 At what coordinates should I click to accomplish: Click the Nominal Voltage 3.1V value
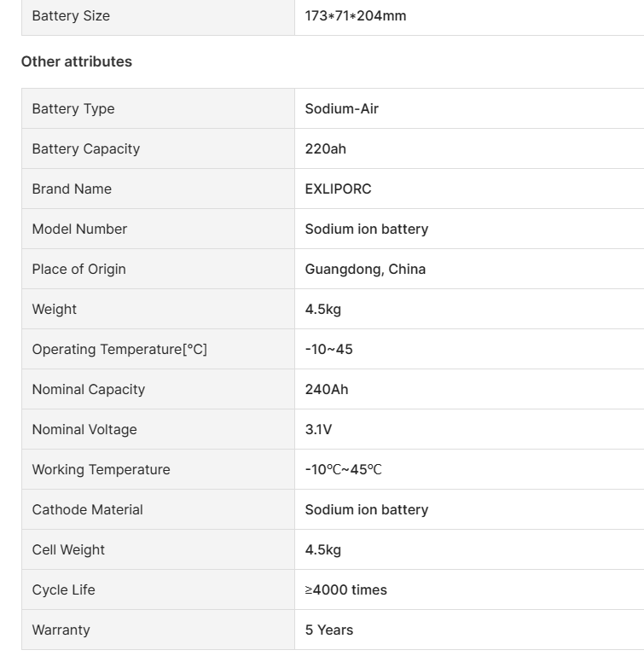(x=318, y=429)
